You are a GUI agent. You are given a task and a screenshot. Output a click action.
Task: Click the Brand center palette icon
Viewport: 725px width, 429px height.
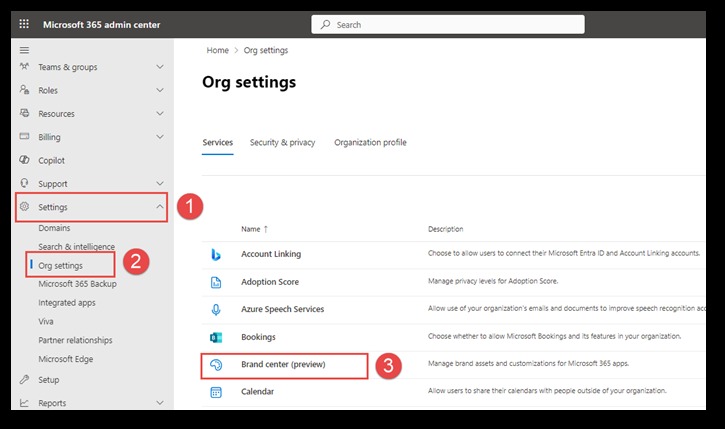coord(216,365)
